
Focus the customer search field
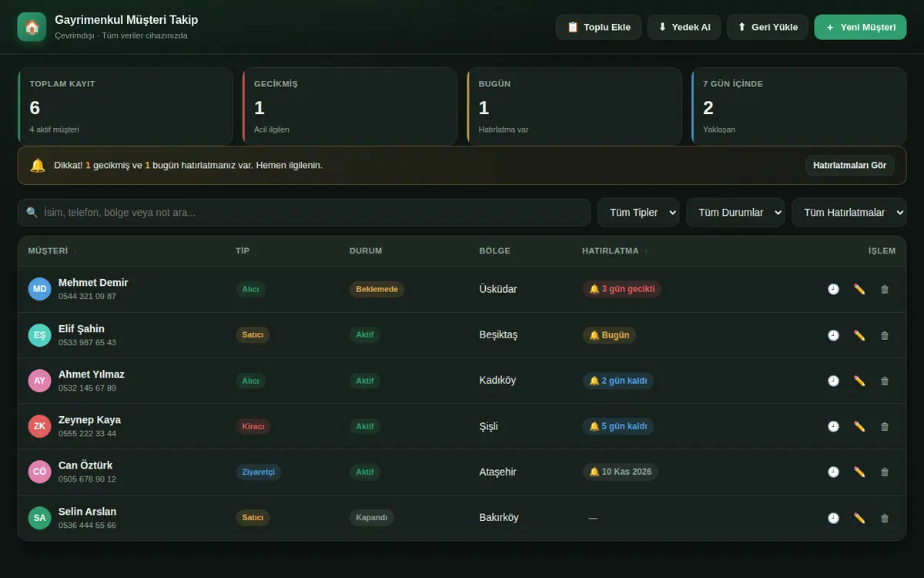pos(304,213)
